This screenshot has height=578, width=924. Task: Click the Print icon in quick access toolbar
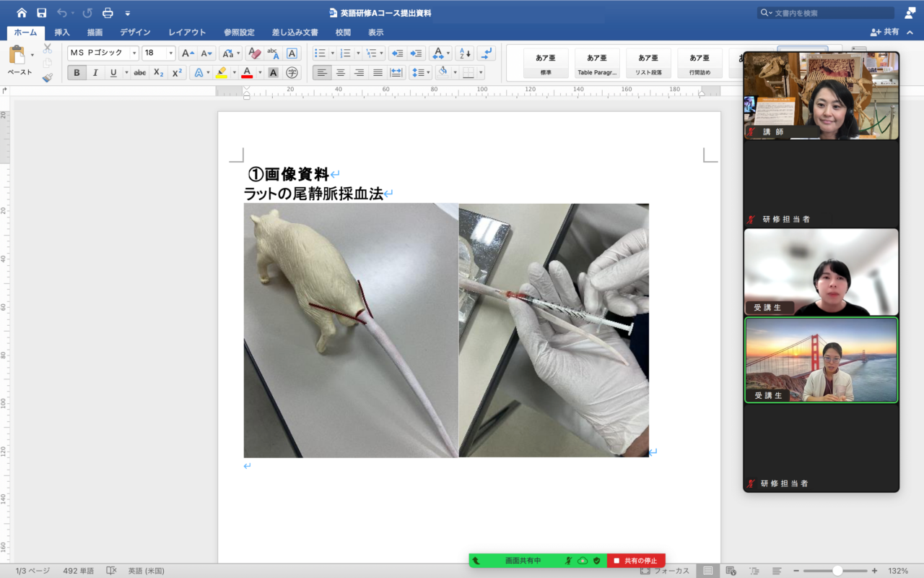108,13
